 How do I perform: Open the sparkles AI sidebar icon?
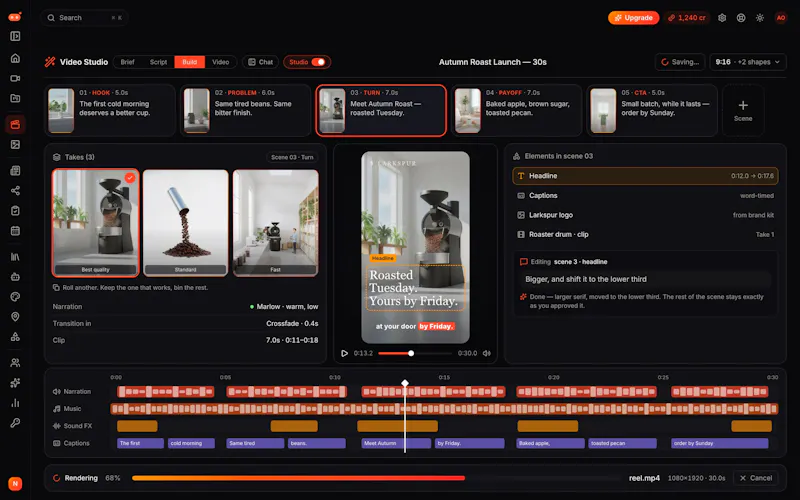coord(15,383)
